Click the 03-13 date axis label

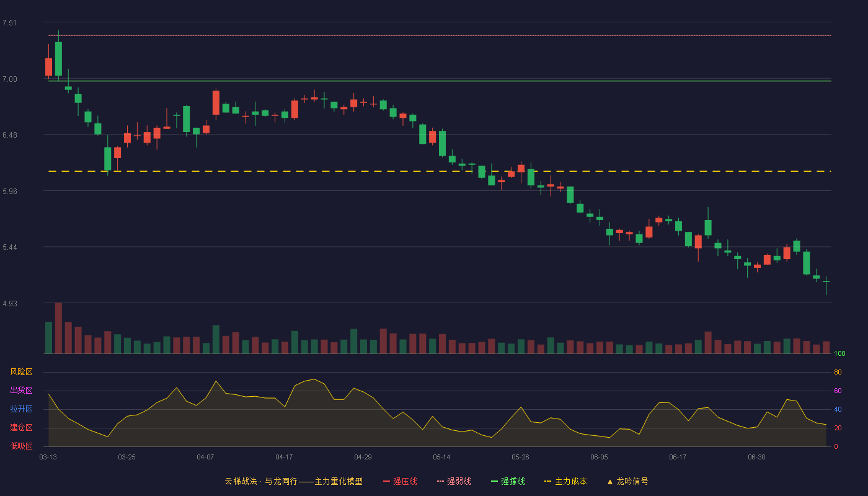pos(48,457)
